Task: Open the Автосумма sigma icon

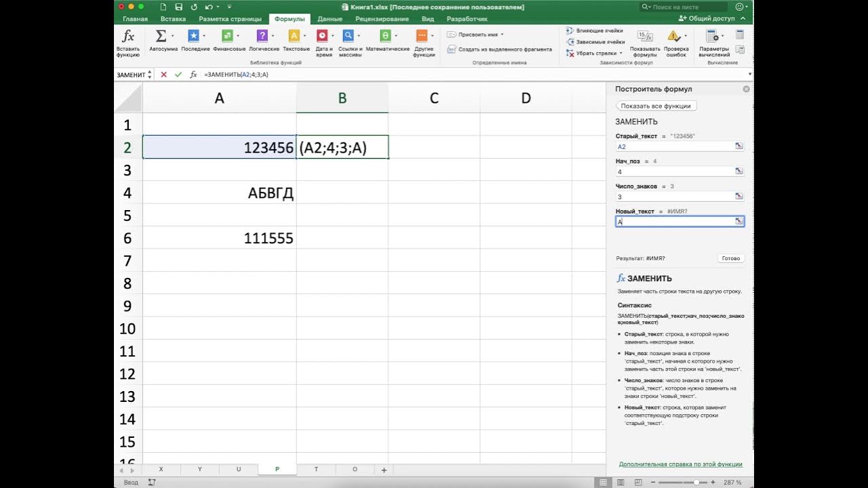Action: (x=161, y=36)
